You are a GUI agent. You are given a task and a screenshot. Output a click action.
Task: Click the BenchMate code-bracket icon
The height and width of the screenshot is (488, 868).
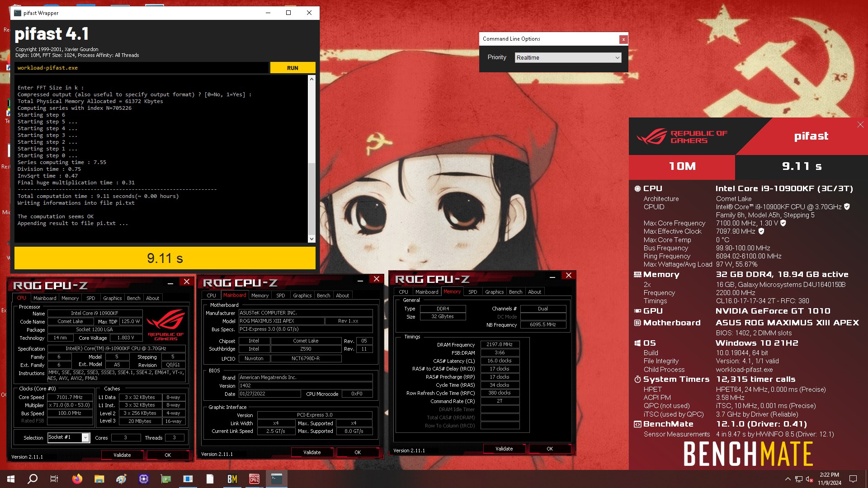click(637, 424)
